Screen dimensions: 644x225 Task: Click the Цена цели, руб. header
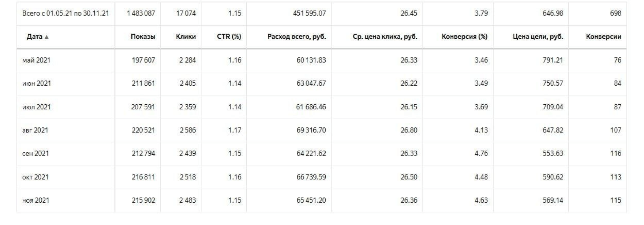pos(538,37)
